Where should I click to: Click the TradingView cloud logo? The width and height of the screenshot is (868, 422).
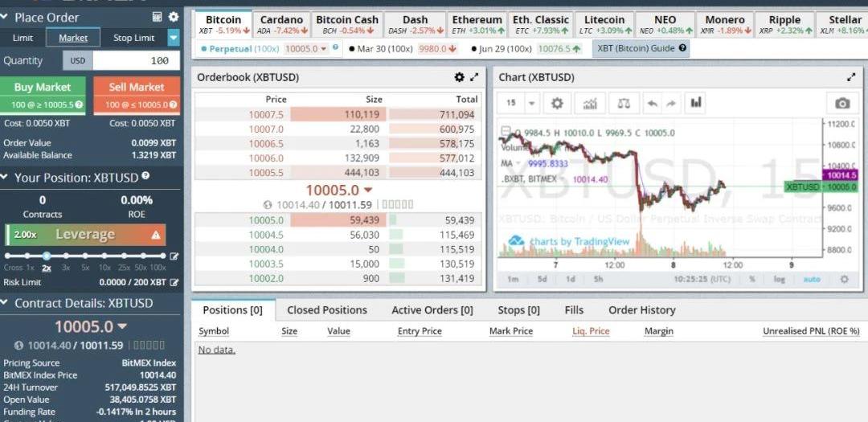(x=516, y=241)
